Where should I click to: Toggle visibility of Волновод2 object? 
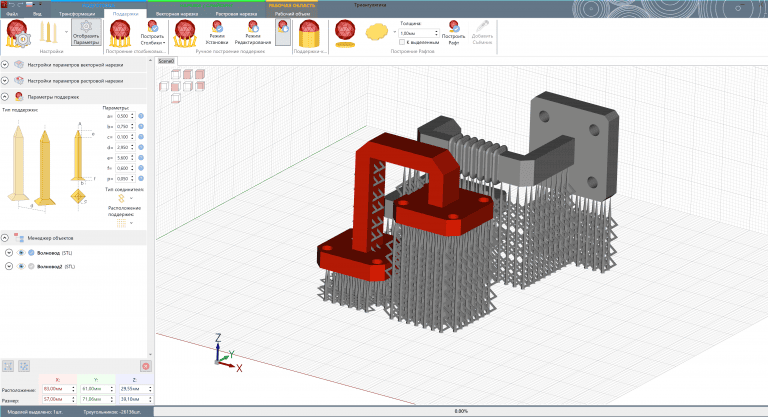click(20, 267)
